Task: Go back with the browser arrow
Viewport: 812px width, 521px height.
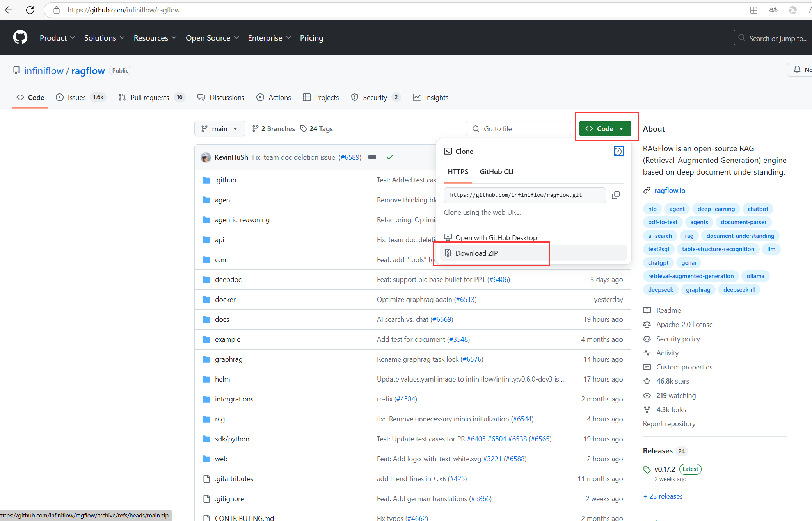Action: (9, 10)
